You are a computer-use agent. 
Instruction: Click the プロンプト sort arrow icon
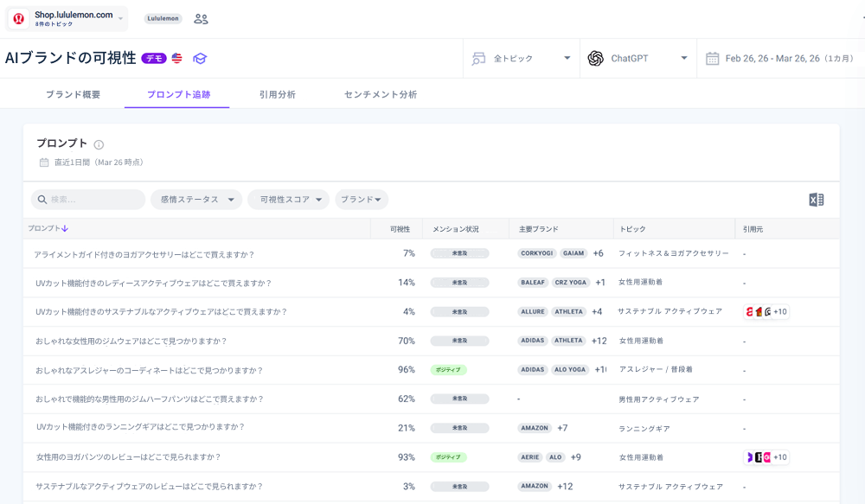click(x=65, y=228)
